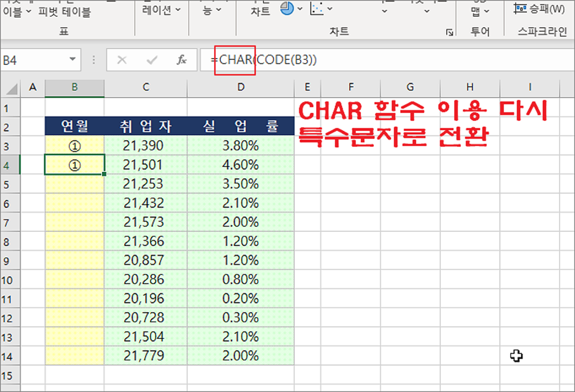Select the cell with 3.50%

pyautogui.click(x=241, y=184)
